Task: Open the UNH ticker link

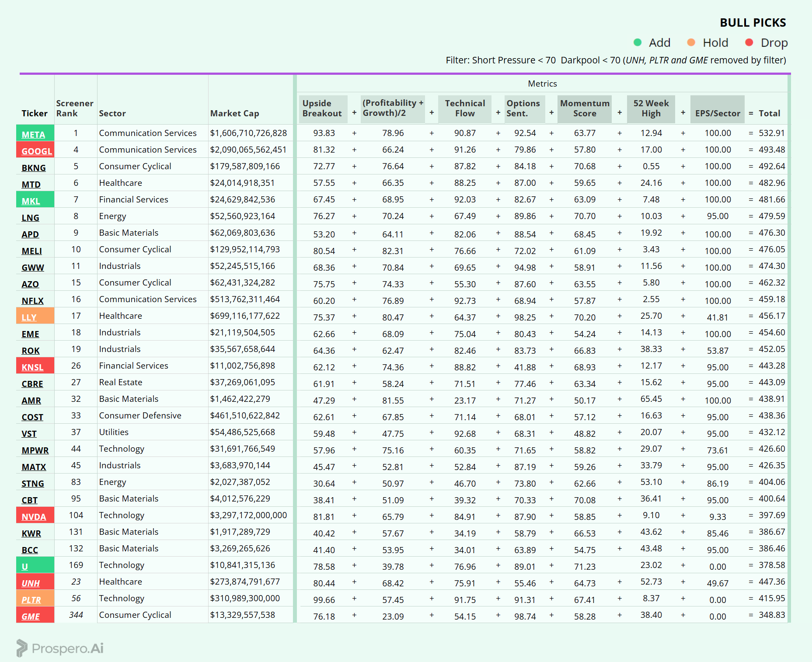Action: [31, 583]
